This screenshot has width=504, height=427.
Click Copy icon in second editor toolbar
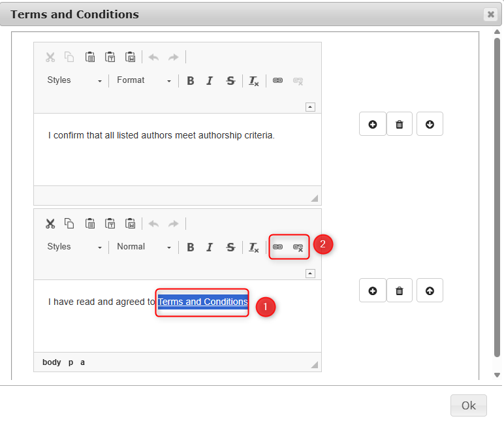pos(69,223)
